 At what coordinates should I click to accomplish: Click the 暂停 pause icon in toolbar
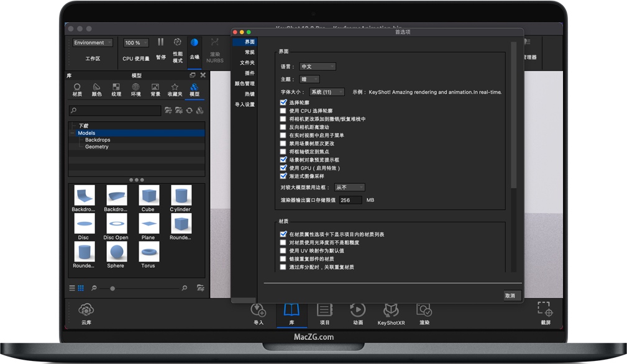coord(160,43)
